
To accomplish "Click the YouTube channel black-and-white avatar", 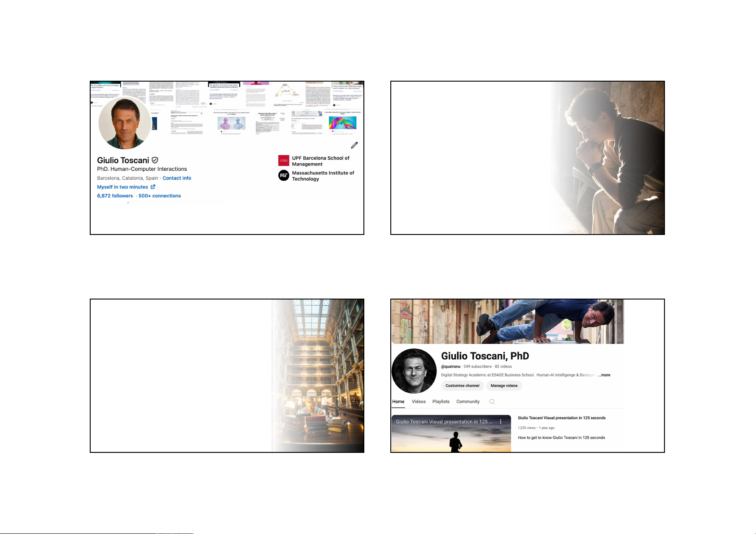I will (414, 371).
